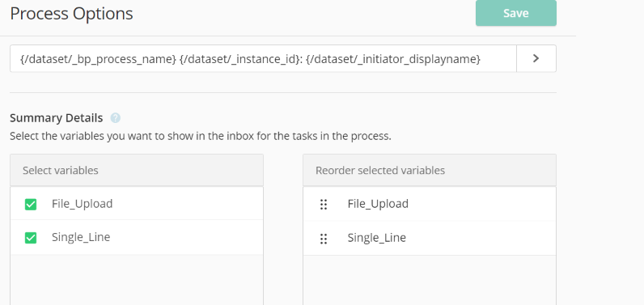Grab the Single_Line drag handle icon

pos(324,239)
